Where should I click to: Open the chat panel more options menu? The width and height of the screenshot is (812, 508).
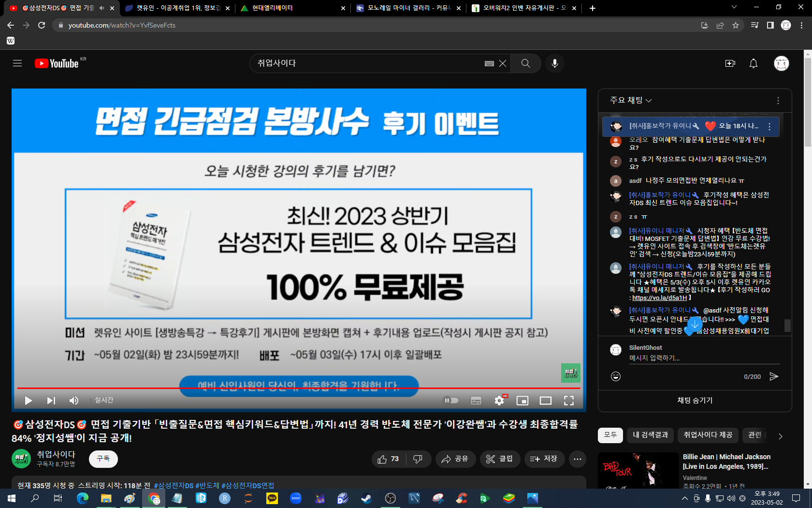(x=778, y=101)
